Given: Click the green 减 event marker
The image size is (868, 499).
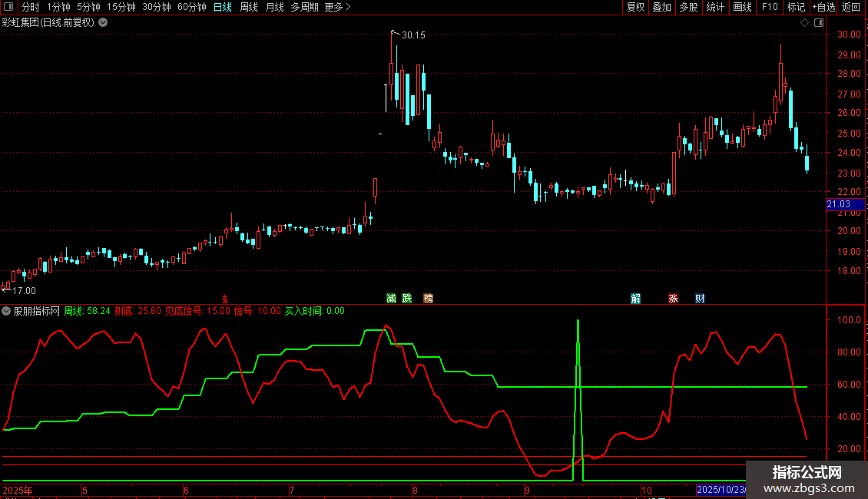Looking at the screenshot, I should coord(392,298).
